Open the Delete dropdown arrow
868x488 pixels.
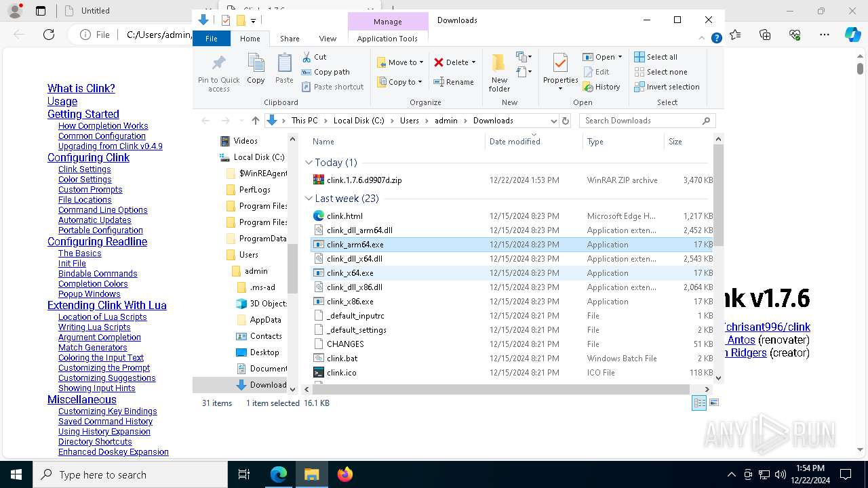[x=473, y=62]
